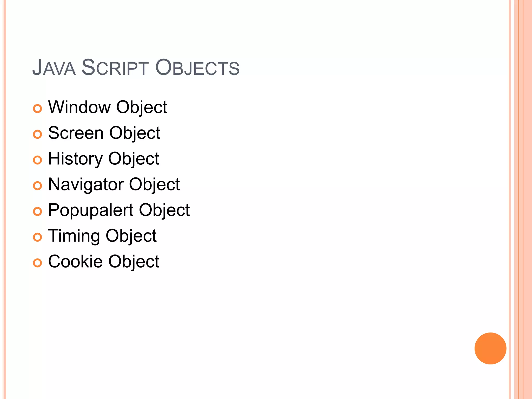Image resolution: width=532 pixels, height=399 pixels.
Task: Select the Java Script Objects title
Action: [x=136, y=68]
